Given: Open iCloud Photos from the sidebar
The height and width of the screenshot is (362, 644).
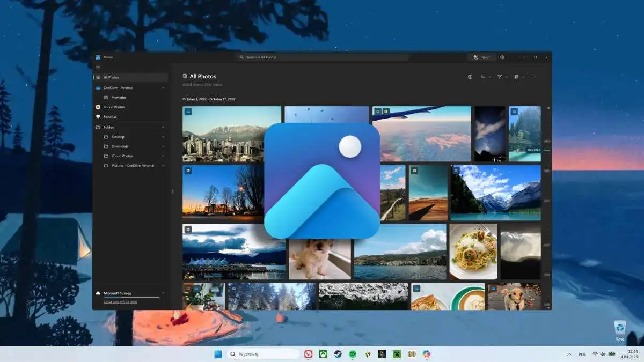Looking at the screenshot, I should point(114,107).
